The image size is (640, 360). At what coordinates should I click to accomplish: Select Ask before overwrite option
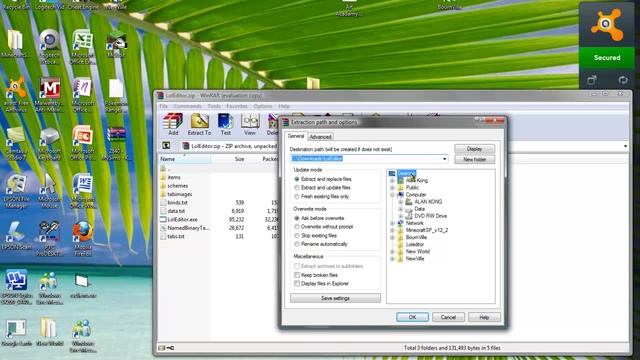click(319, 218)
